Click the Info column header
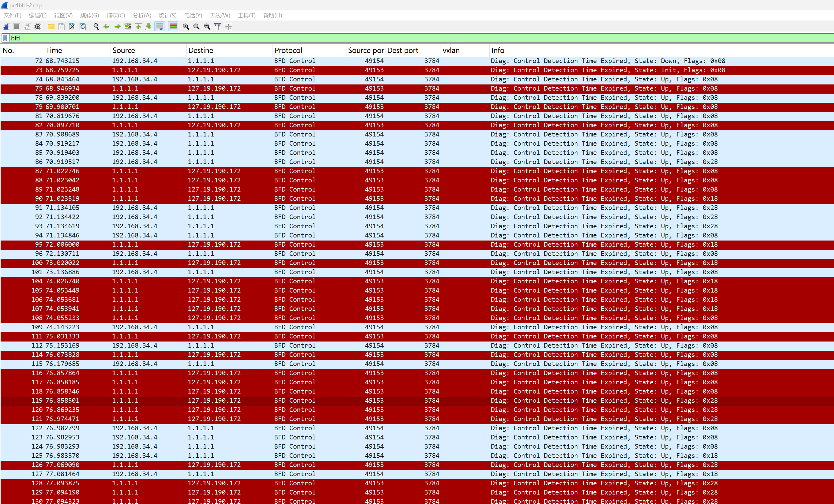This screenshot has height=504, width=834. coord(498,50)
